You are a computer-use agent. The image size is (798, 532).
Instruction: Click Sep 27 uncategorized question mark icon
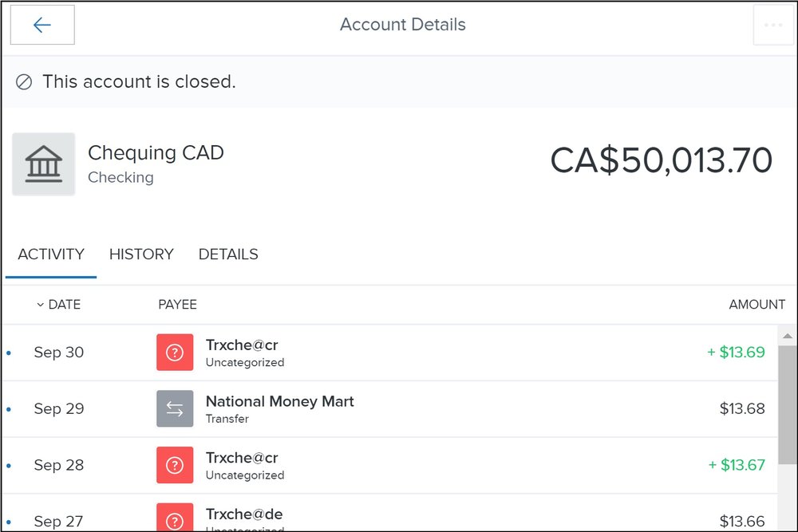click(x=175, y=518)
